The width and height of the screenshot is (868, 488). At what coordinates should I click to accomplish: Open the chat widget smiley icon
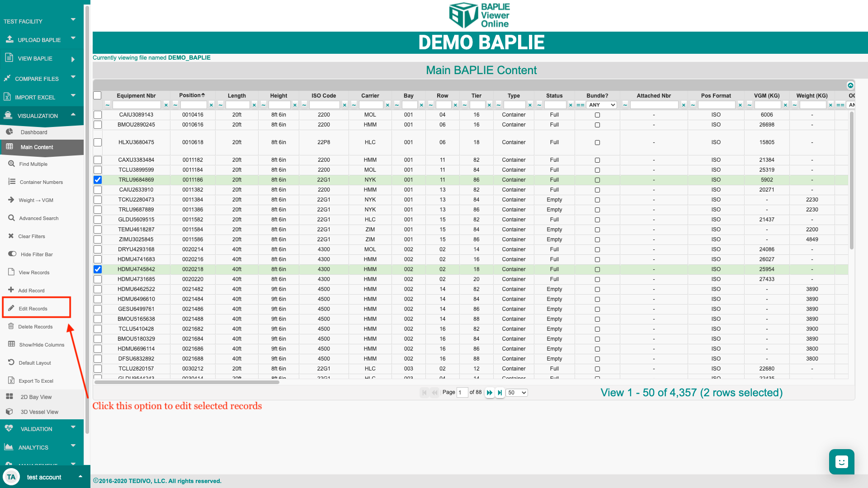841,462
